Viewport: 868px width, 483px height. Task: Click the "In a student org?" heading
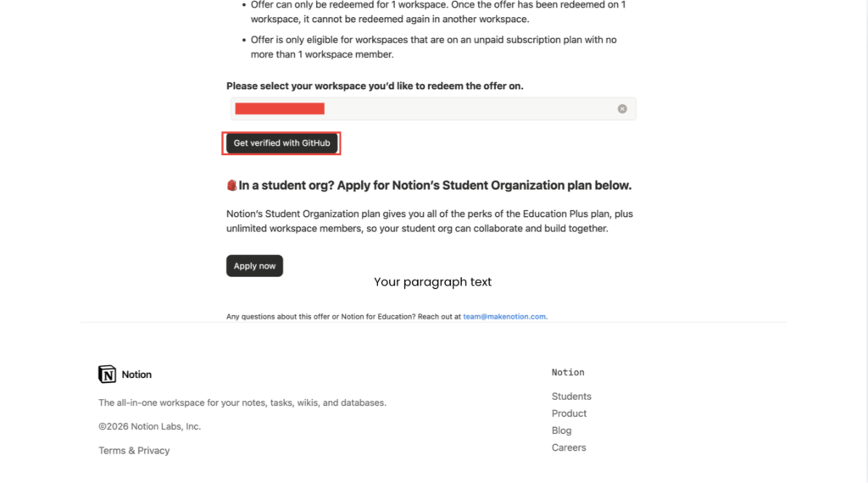(435, 186)
